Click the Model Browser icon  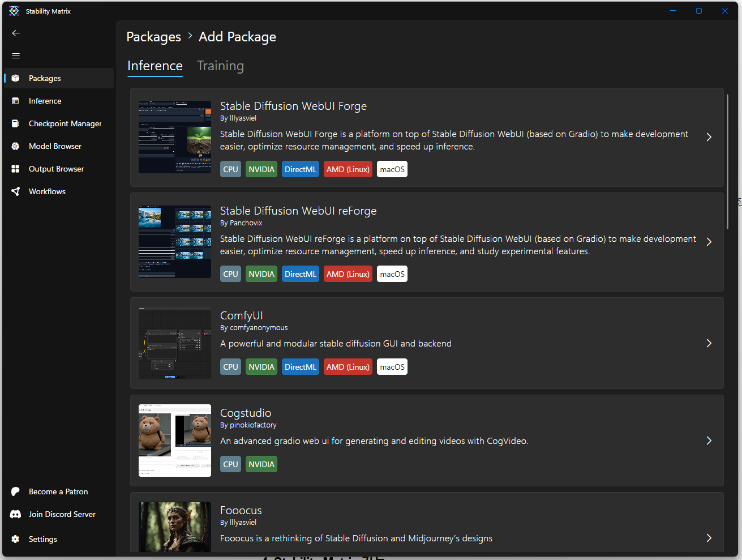click(16, 146)
